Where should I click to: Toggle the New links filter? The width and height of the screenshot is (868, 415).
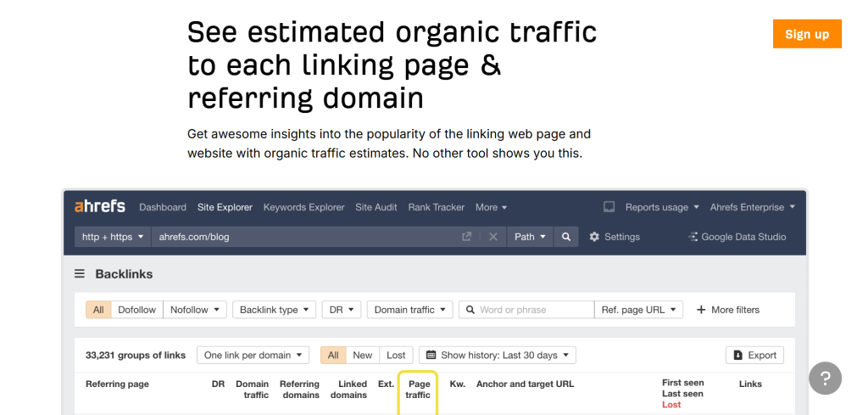pos(362,356)
